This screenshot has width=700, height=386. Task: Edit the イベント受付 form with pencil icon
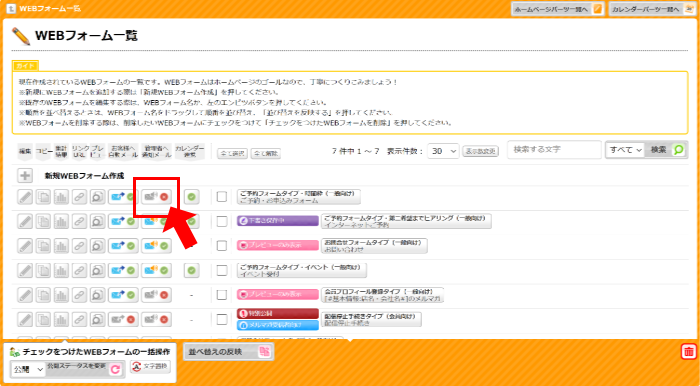coord(25,270)
